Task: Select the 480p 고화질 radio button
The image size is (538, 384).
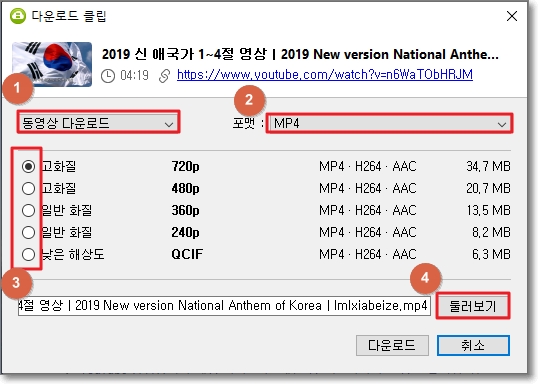Action: pyautogui.click(x=28, y=188)
